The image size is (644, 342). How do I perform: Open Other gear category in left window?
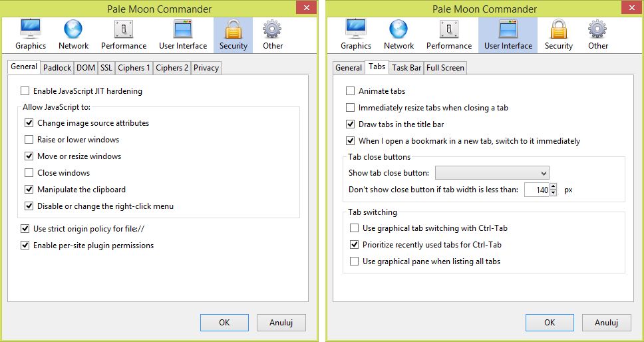(273, 35)
